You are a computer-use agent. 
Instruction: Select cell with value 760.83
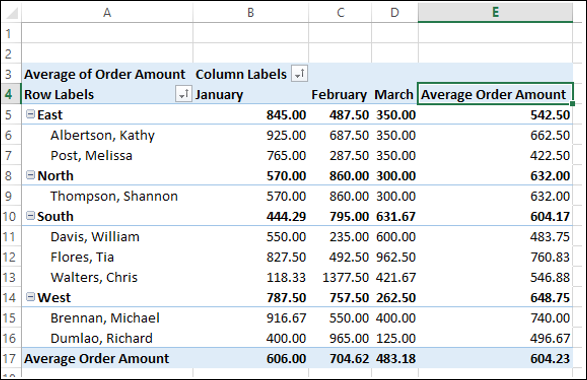pos(495,257)
